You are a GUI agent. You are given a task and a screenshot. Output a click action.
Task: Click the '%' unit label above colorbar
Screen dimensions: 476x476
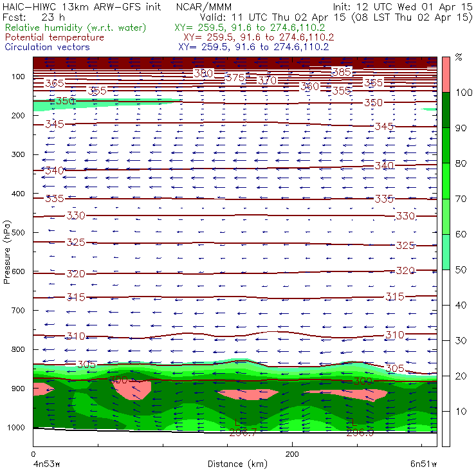click(459, 57)
